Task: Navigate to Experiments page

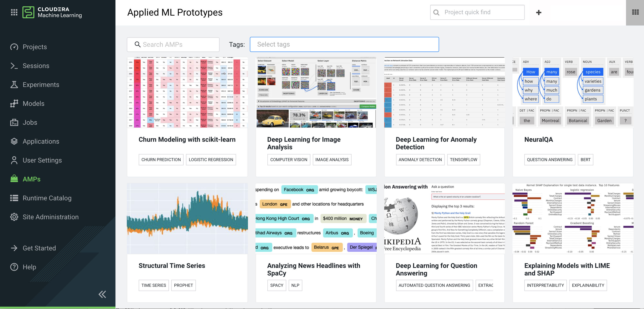Action: [41, 85]
